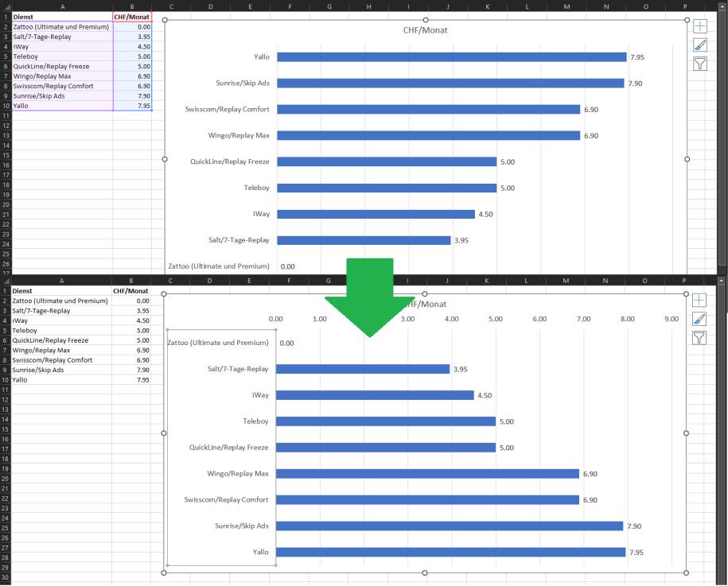Select row header 5
Viewport: 728px width, 586px height.
click(x=5, y=56)
